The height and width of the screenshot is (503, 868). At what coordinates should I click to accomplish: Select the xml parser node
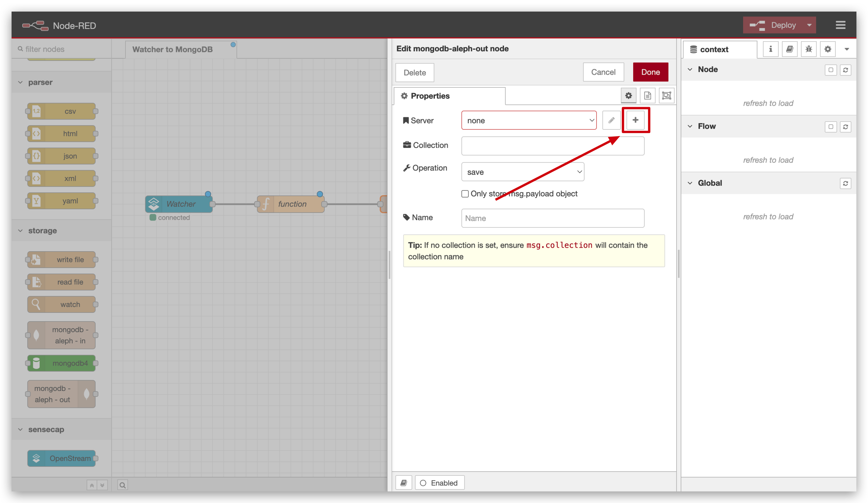coord(61,179)
